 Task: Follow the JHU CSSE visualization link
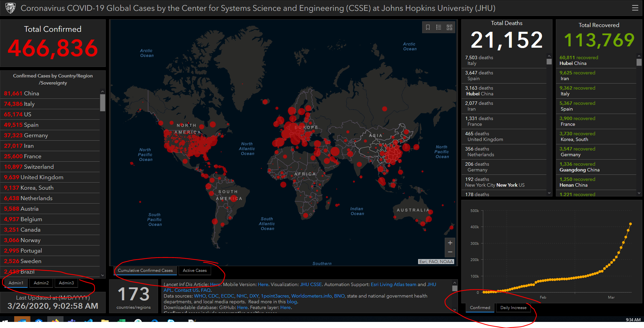(311, 285)
